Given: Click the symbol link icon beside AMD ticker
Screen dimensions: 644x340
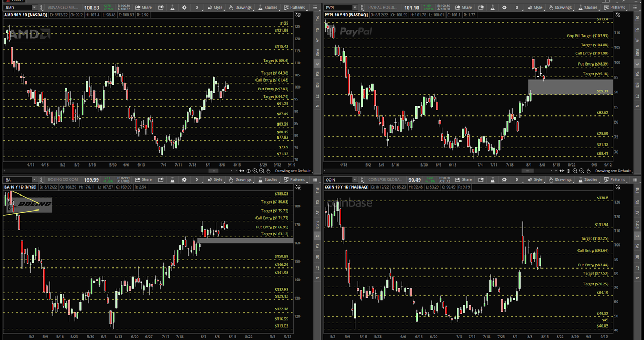Looking at the screenshot, I should click(x=41, y=8).
